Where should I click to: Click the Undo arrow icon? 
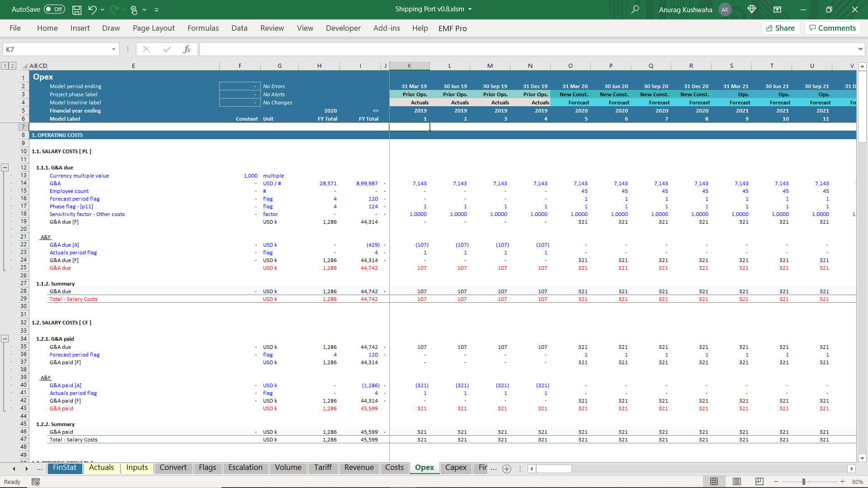pyautogui.click(x=93, y=9)
